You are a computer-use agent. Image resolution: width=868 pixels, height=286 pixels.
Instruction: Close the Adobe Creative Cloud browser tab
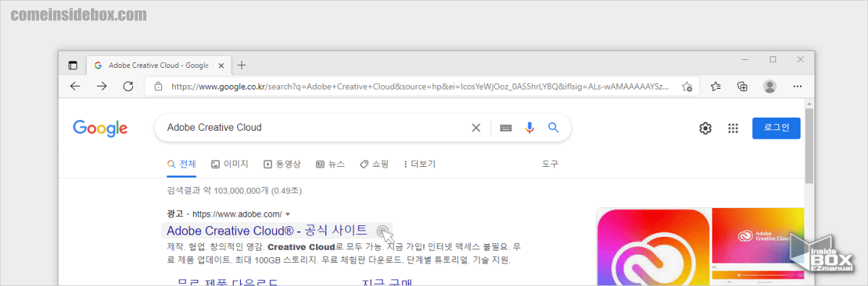(221, 65)
